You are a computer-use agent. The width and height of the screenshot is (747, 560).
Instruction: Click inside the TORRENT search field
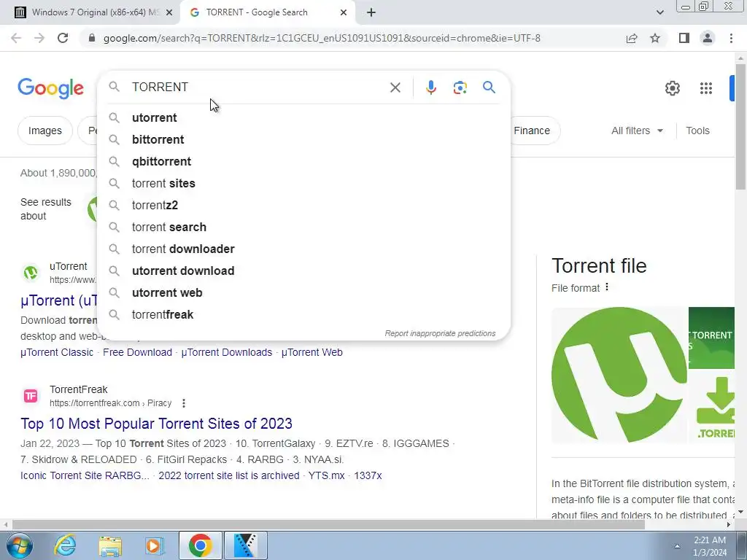pyautogui.click(x=258, y=87)
